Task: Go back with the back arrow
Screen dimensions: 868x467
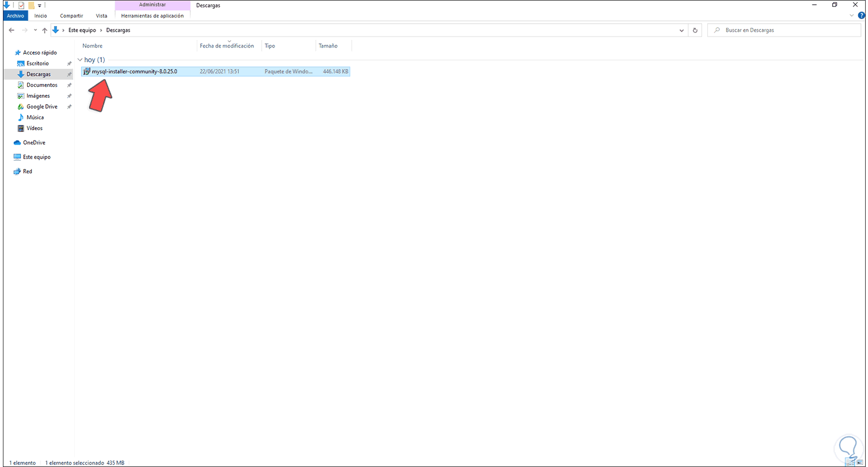Action: pyautogui.click(x=12, y=30)
